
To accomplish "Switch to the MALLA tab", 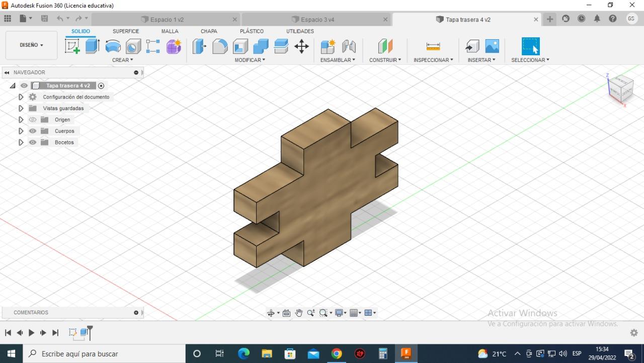I will 170,31.
